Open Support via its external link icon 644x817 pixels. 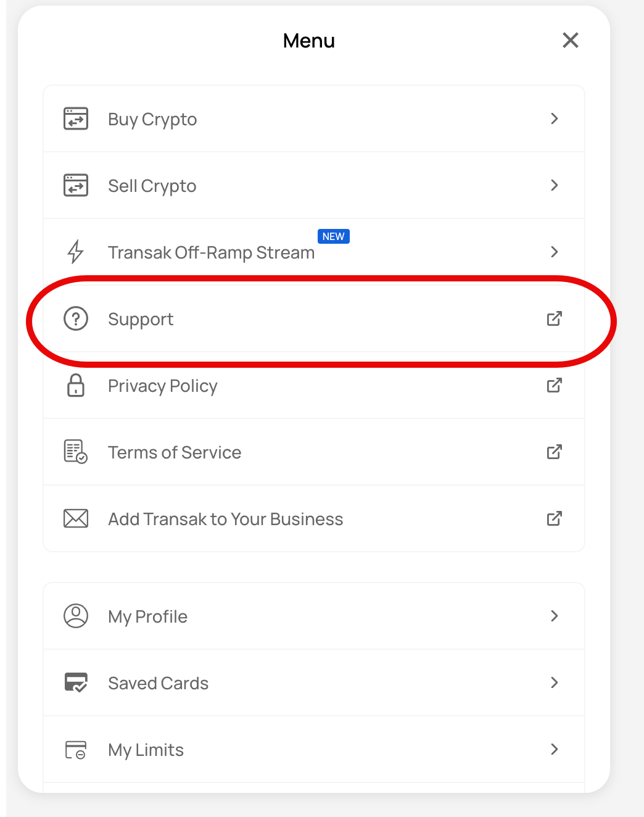pos(554,318)
